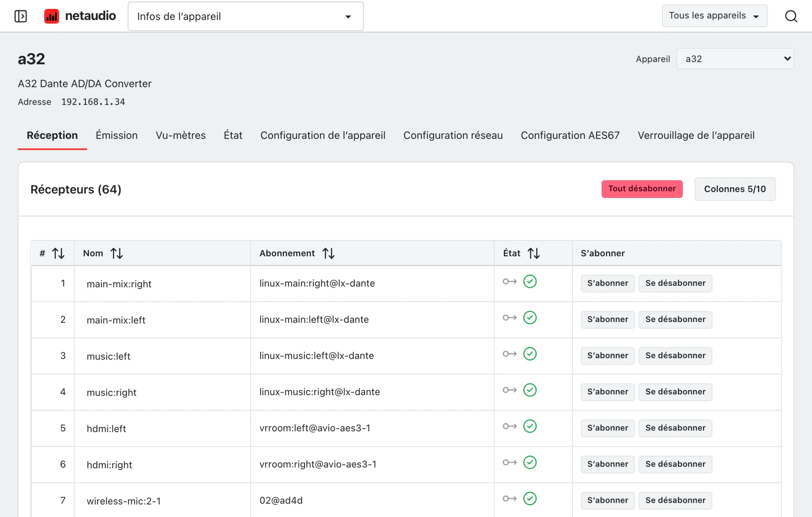The image size is (812, 517).
Task: Switch to the Réception tab
Action: click(52, 135)
